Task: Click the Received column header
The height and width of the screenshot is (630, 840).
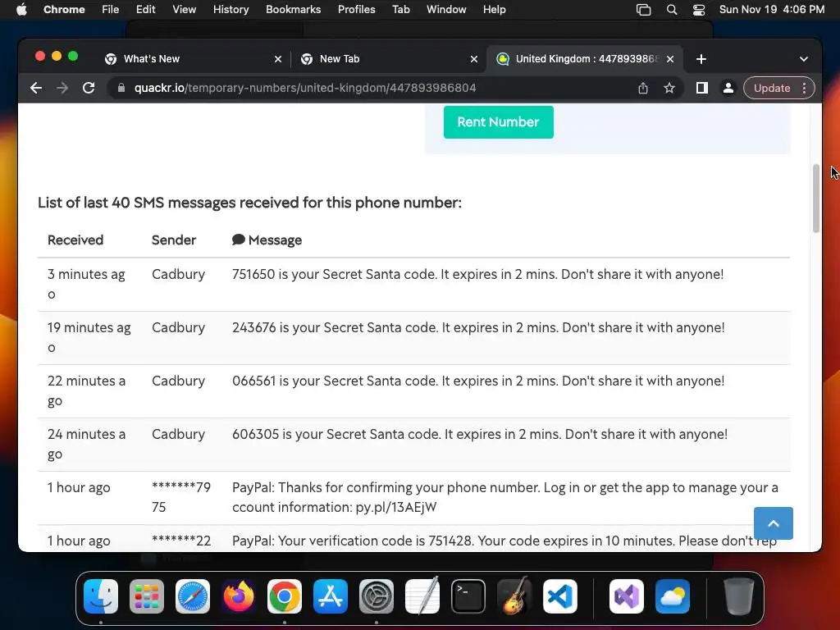Action: tap(75, 240)
